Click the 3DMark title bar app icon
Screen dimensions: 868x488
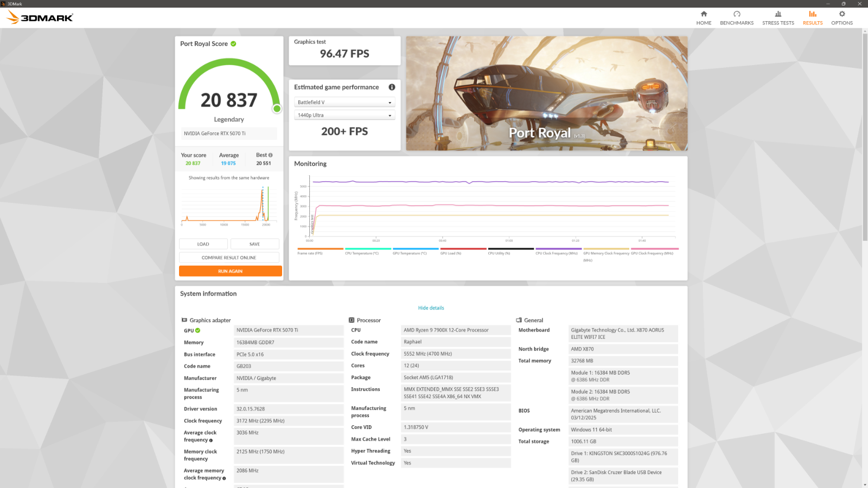coord(4,4)
